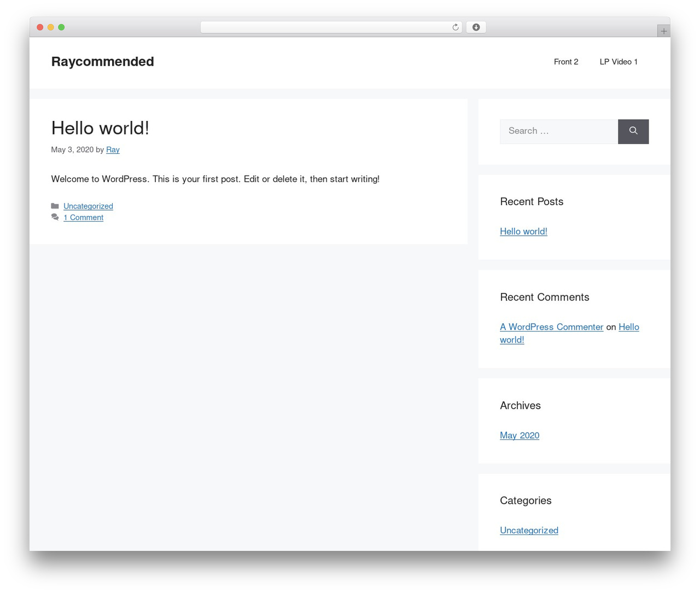Add a new browser tab
Screen dimensions: 700x593
663,31
